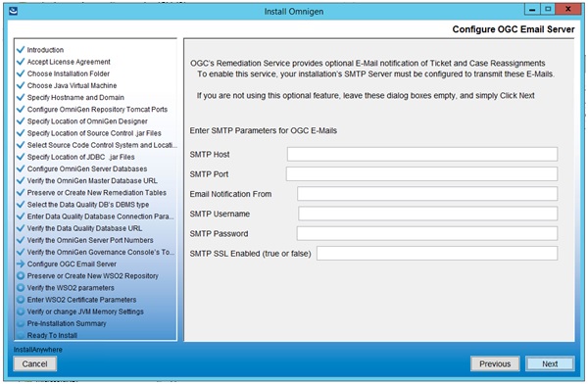588x384 pixels.
Task: Close the Install Omnigen window
Action: click(568, 9)
